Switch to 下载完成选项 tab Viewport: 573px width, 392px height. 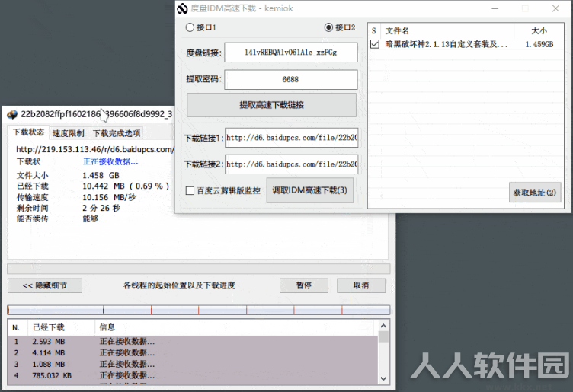[x=117, y=133]
